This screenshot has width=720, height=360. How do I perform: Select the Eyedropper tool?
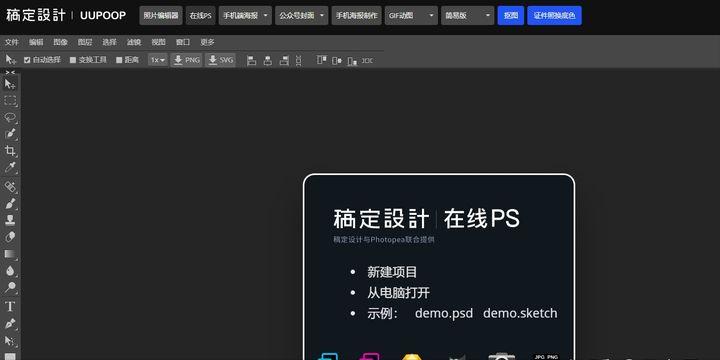point(10,168)
